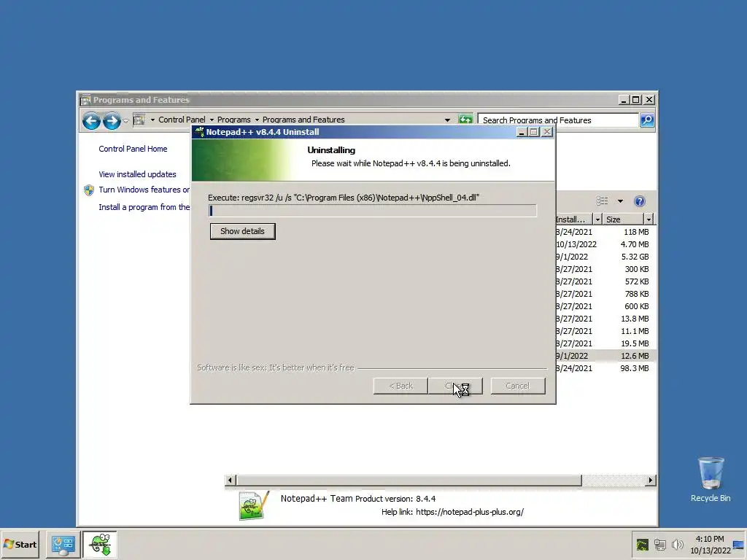Open View installed updates link
This screenshot has height=560, width=747.
click(137, 174)
